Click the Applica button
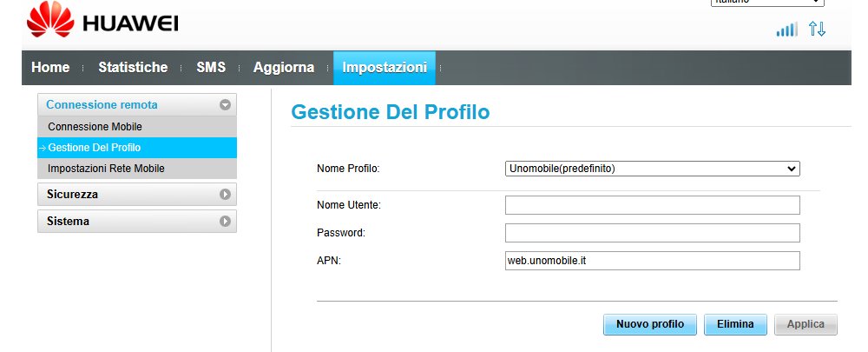This screenshot has width=868, height=352. pyautogui.click(x=806, y=324)
